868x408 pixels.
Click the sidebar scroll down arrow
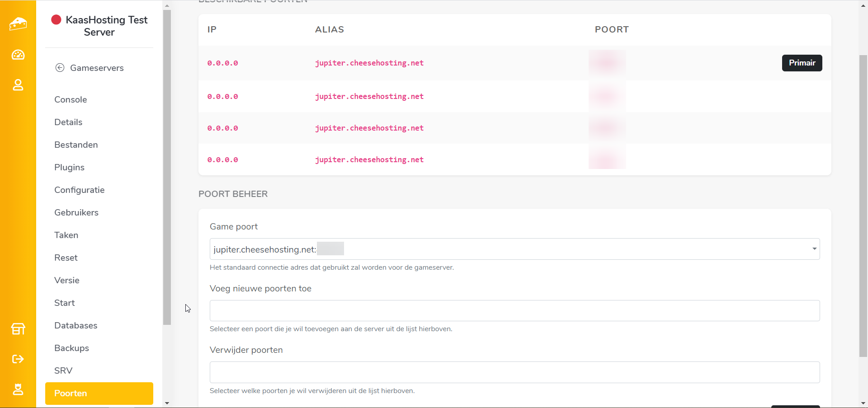(x=167, y=403)
